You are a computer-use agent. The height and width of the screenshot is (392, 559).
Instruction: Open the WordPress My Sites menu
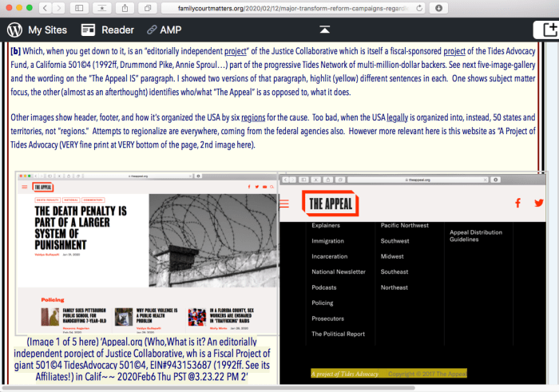36,30
